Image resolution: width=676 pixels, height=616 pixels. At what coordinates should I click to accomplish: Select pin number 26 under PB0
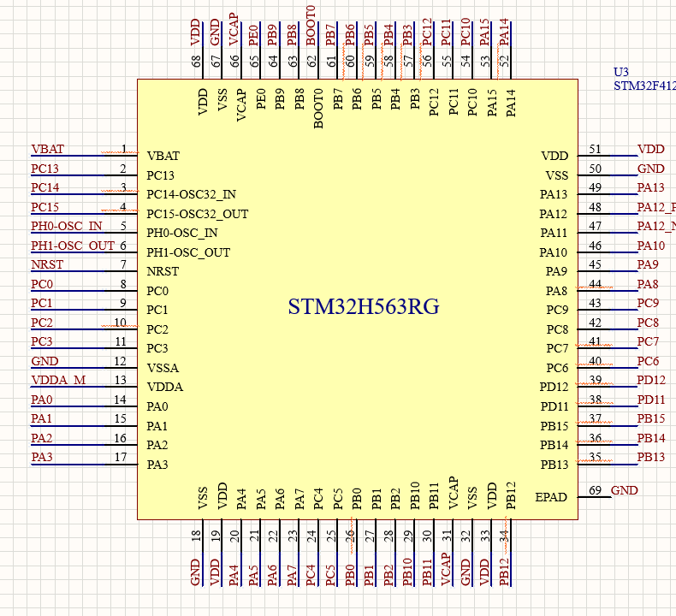coord(350,536)
